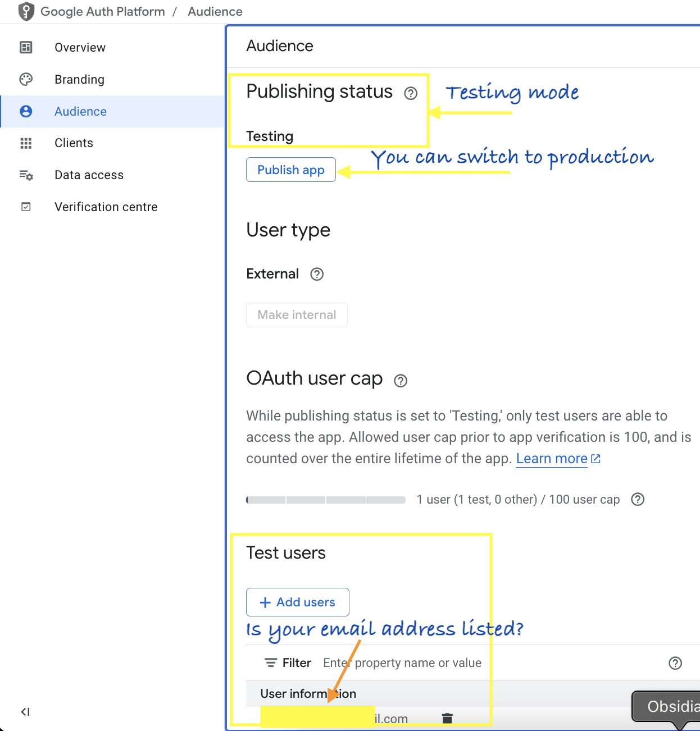
Task: Open Branding via its palette icon
Action: 25,79
